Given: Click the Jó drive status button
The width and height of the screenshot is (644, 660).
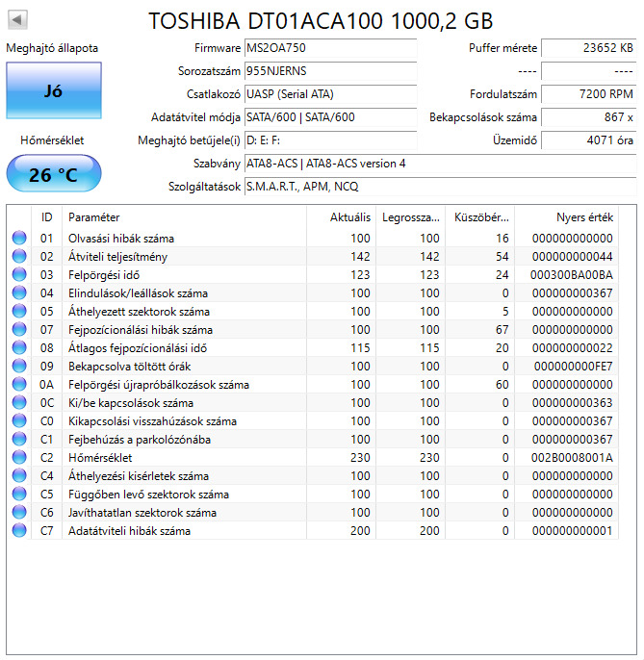Looking at the screenshot, I should tap(54, 90).
